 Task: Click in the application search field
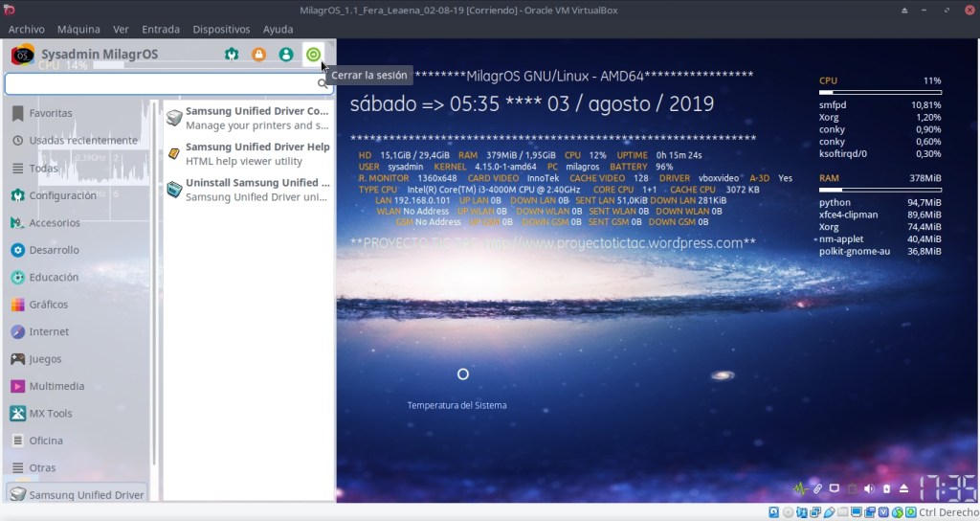pos(161,84)
